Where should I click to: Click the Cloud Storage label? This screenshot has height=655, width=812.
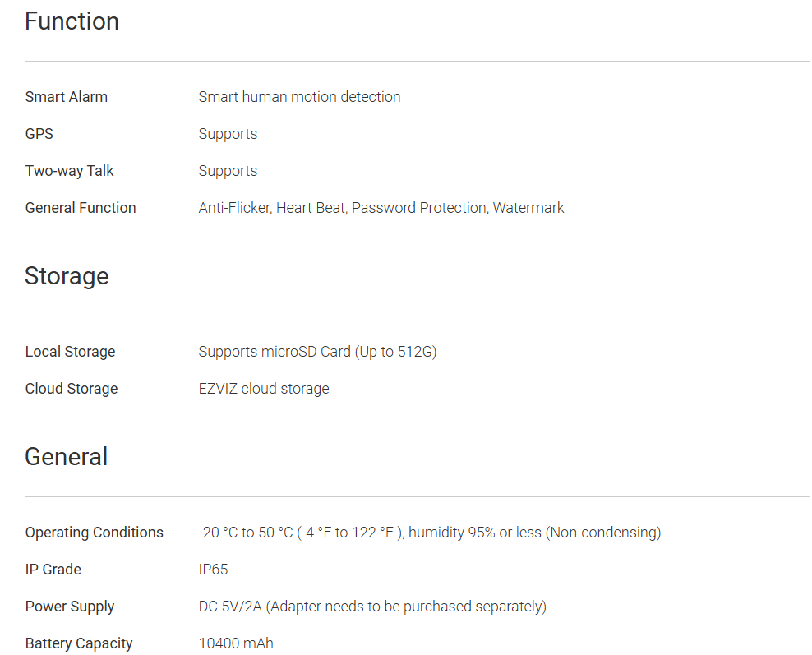coord(72,389)
